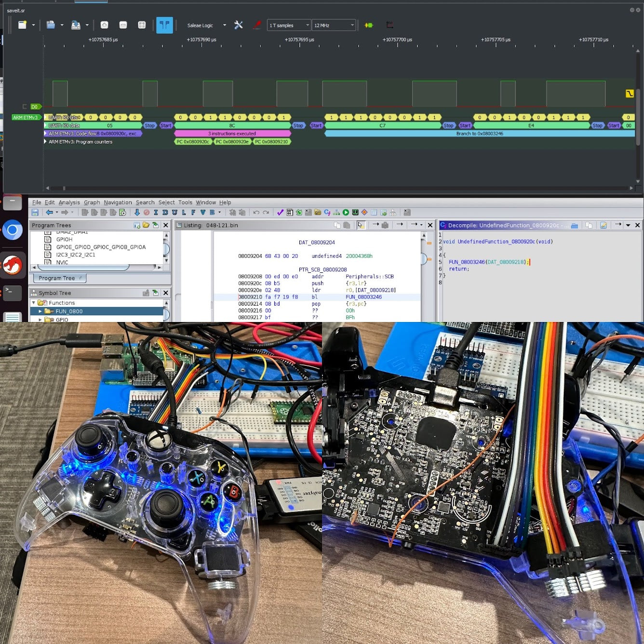The image size is (644, 644).
Task: Click FUN_08003246 in the listing
Action: (x=363, y=297)
